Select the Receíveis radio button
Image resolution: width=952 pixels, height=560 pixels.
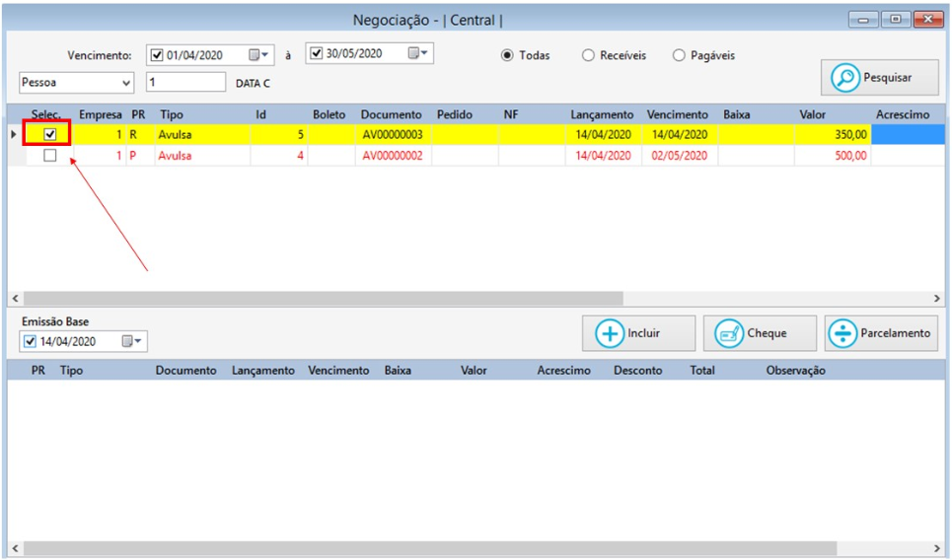(x=588, y=55)
